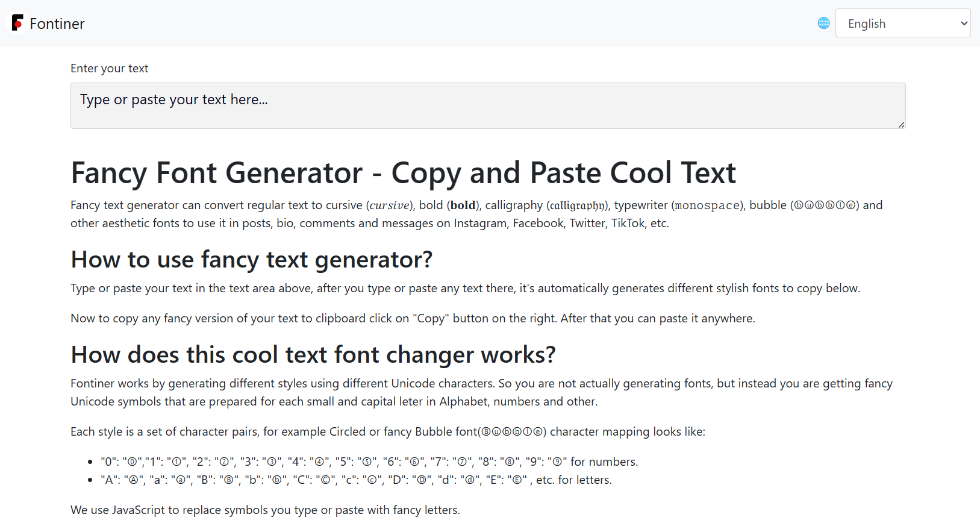Image resolution: width=980 pixels, height=526 pixels.
Task: Click the 'Fancy Font Generator' main heading
Action: point(403,173)
